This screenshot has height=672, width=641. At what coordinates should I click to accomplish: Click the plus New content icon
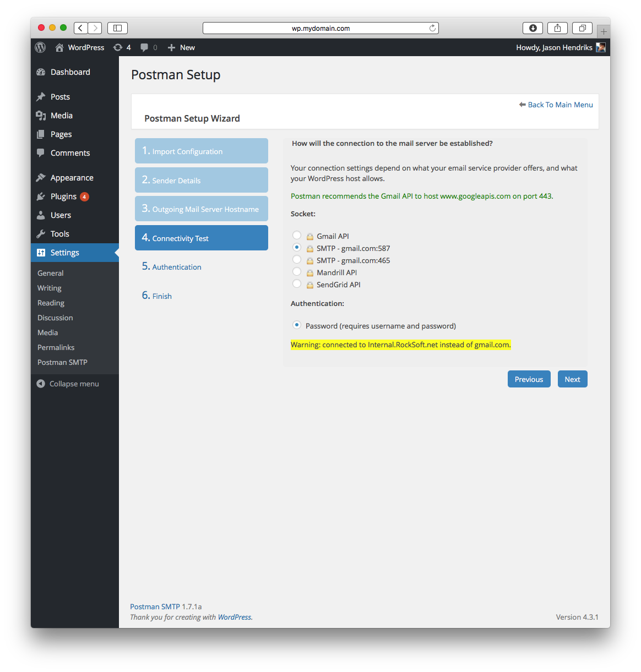click(x=171, y=47)
